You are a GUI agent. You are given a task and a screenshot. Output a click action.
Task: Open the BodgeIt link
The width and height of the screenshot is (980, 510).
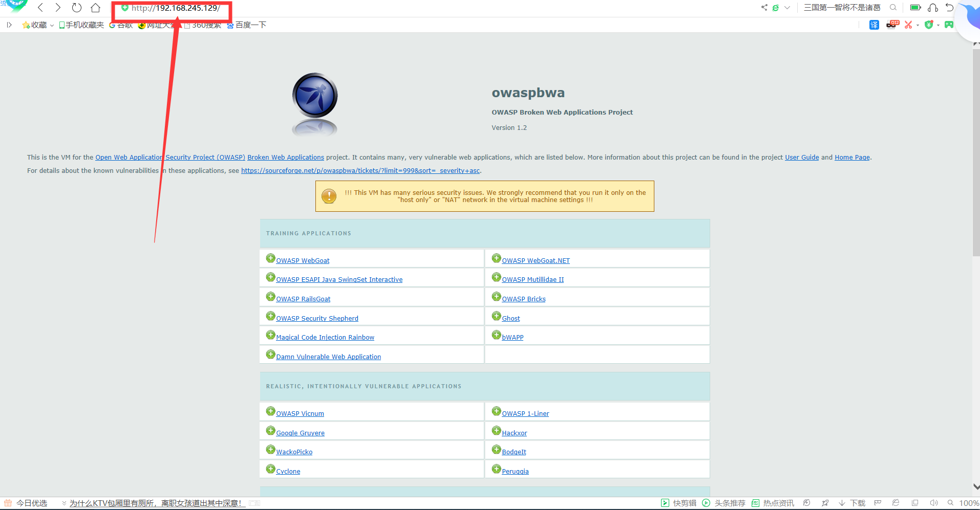(514, 452)
